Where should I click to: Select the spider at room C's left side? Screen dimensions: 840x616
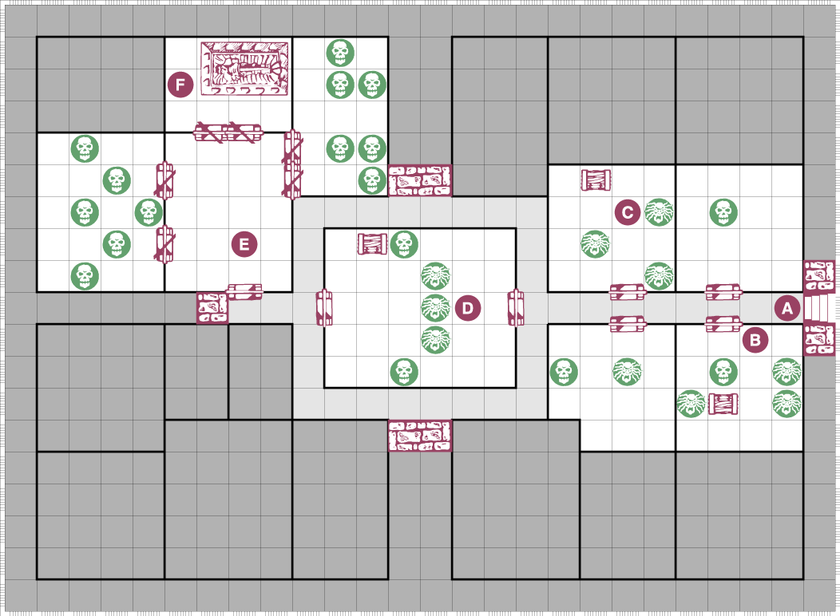coord(595,245)
